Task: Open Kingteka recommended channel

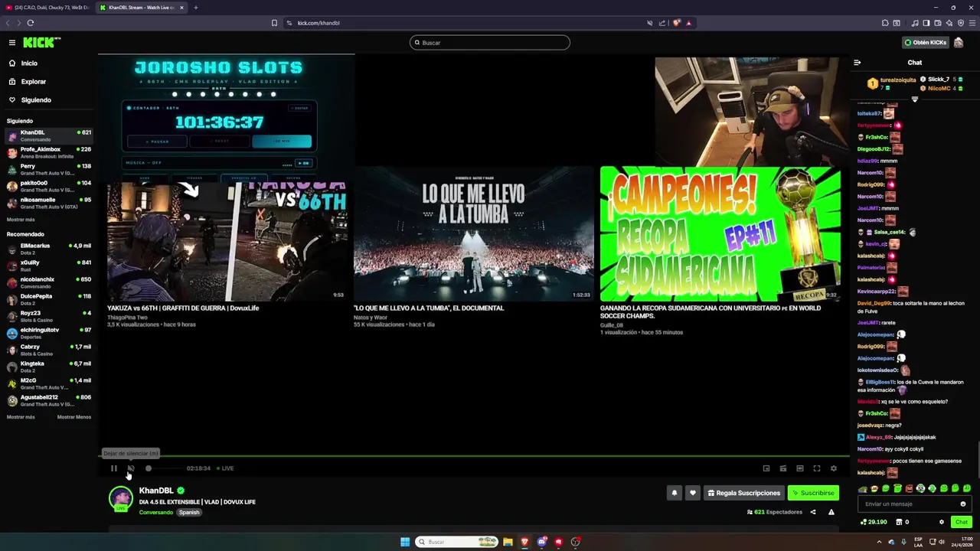Action: [49, 367]
